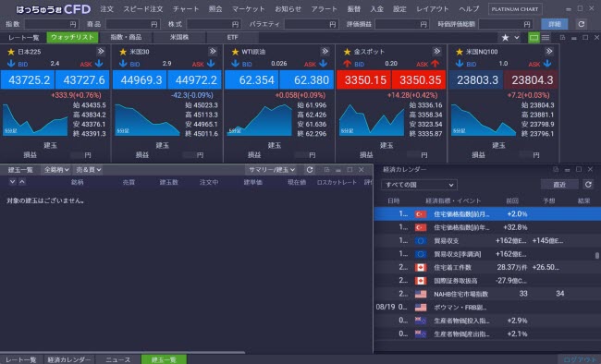Open the 全銘柄 filter dropdown
Image resolution: width=601 pixels, height=364 pixels.
tap(56, 169)
